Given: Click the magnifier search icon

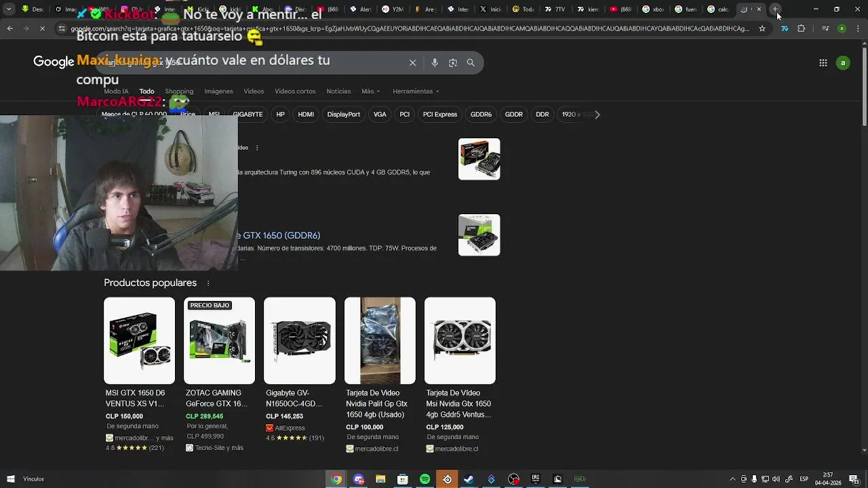Looking at the screenshot, I should [471, 62].
